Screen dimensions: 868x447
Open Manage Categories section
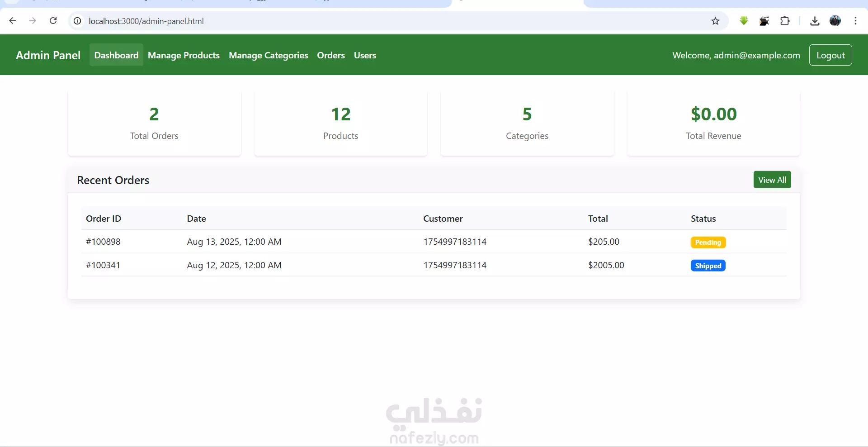(268, 55)
